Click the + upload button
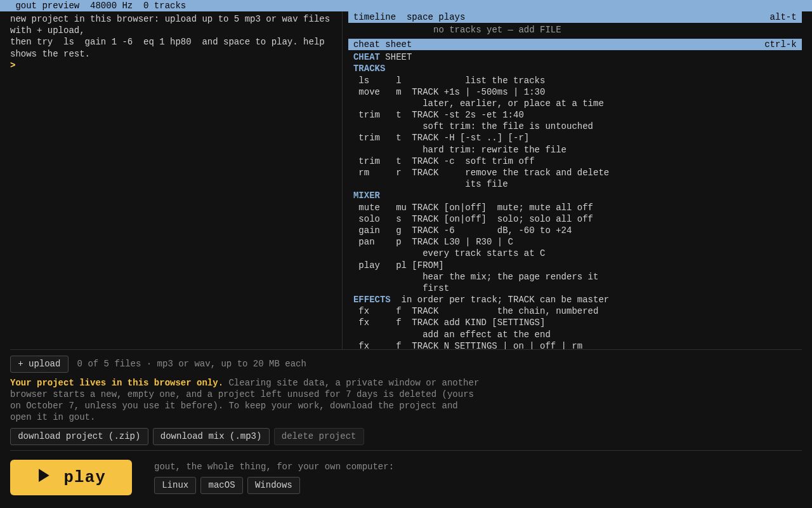Screen dimensions: 812x508 [x=39, y=364]
